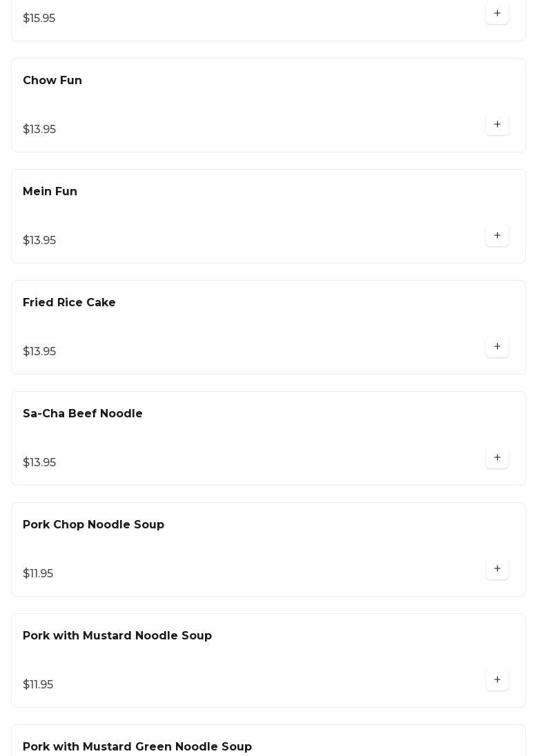Add Fried Rice Cake to cart
The width and height of the screenshot is (537, 756).
[x=497, y=347]
